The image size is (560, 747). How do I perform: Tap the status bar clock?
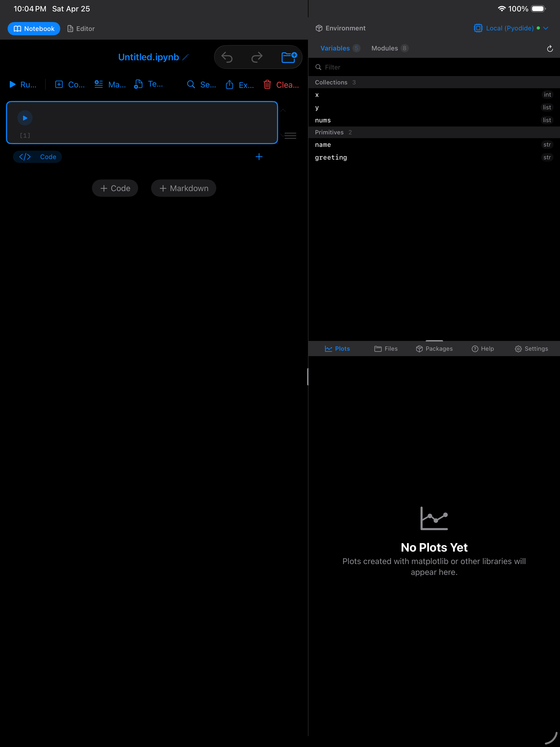30,9
